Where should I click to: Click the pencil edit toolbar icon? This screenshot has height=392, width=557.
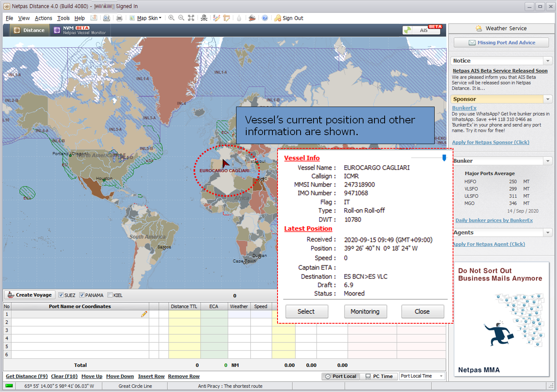pos(217,18)
